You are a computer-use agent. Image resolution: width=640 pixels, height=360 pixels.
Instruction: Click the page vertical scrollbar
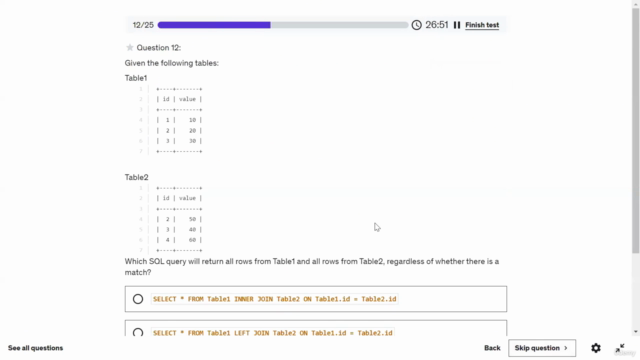636,131
